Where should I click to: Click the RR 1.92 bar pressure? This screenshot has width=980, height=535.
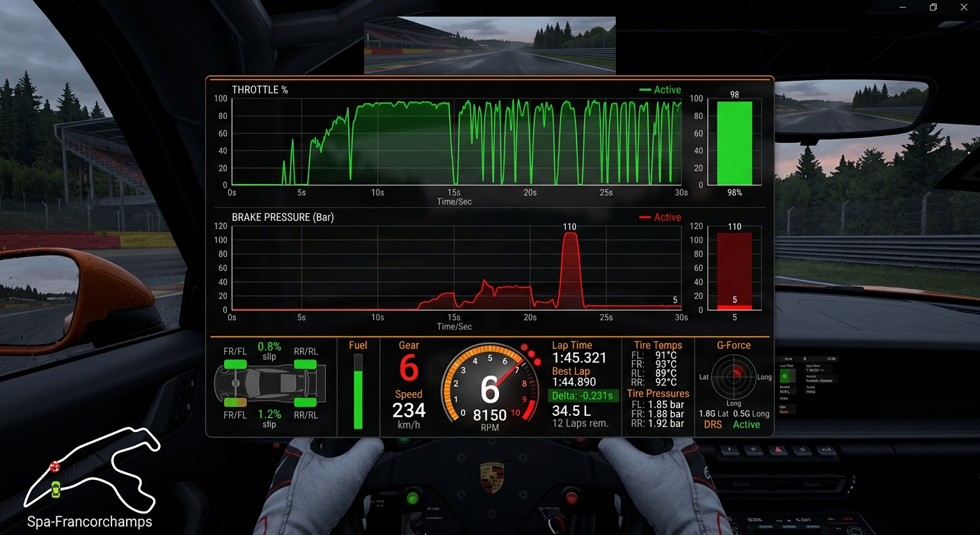pos(657,424)
